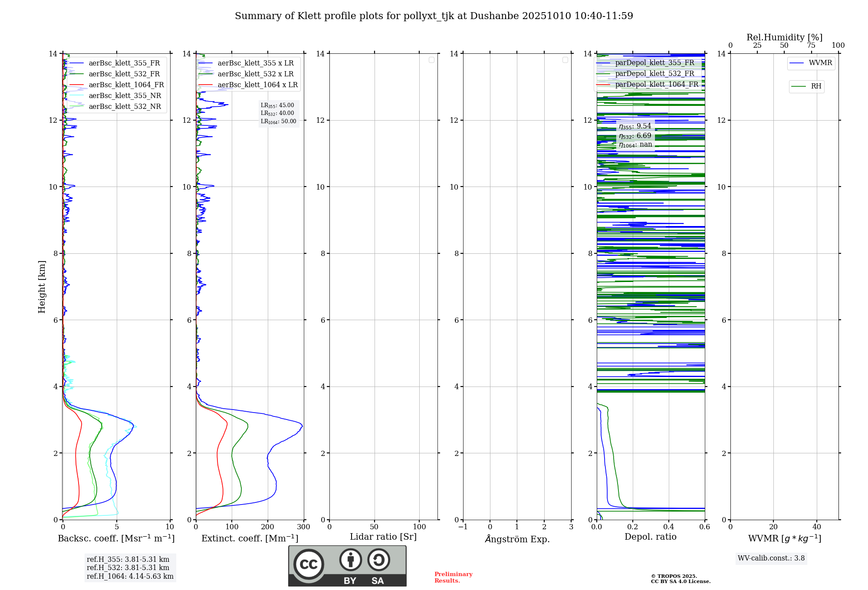Click the empty legend box in Lidar ratio plot

[431, 60]
